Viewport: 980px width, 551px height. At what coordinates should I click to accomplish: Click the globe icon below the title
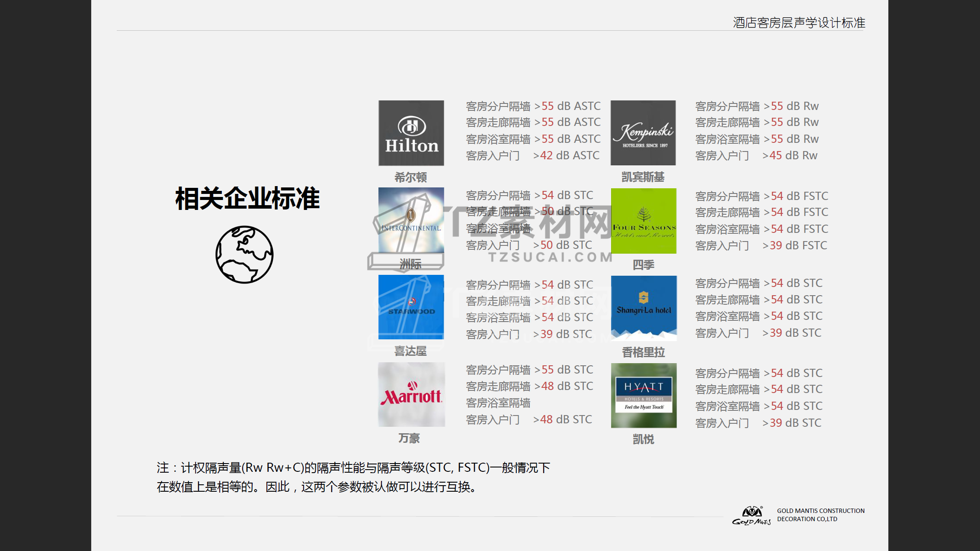(x=244, y=255)
